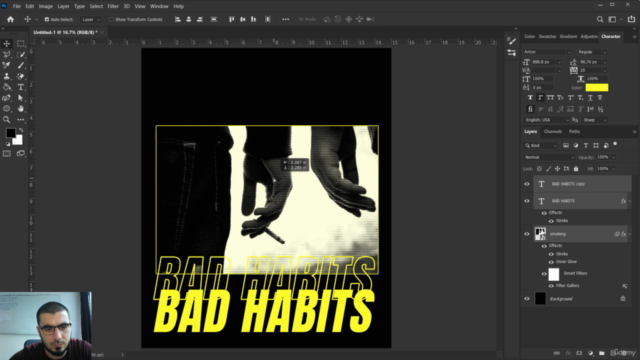Image resolution: width=640 pixels, height=360 pixels.
Task: Select the Move tool
Action: pos(7,44)
